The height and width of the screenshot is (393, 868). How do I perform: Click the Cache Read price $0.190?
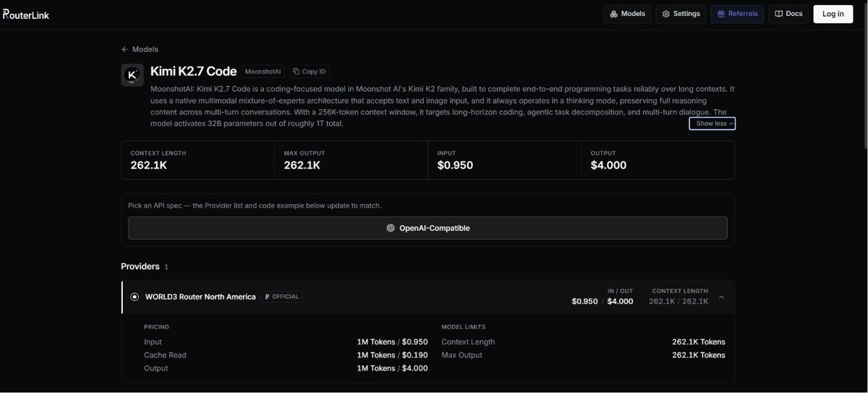415,355
